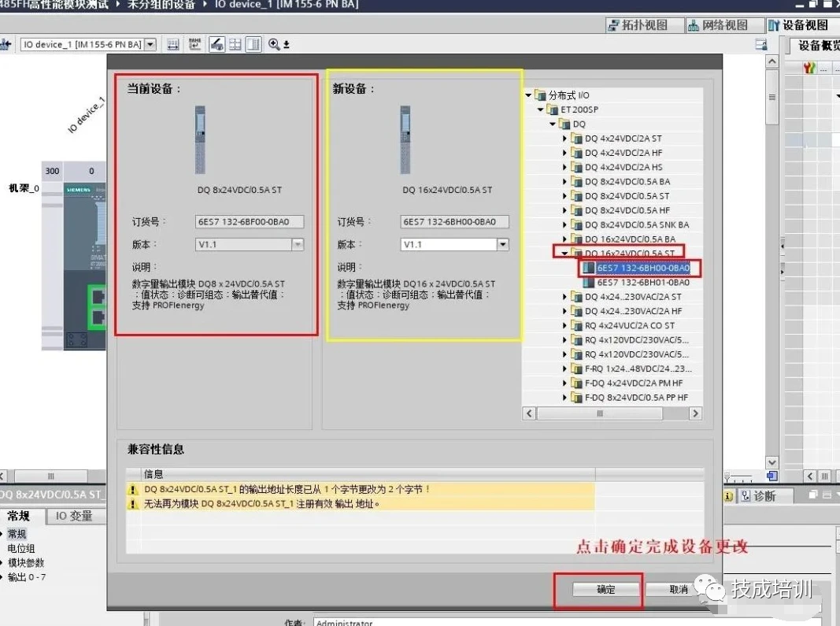Click the second warning icon in compatibility list

point(133,504)
